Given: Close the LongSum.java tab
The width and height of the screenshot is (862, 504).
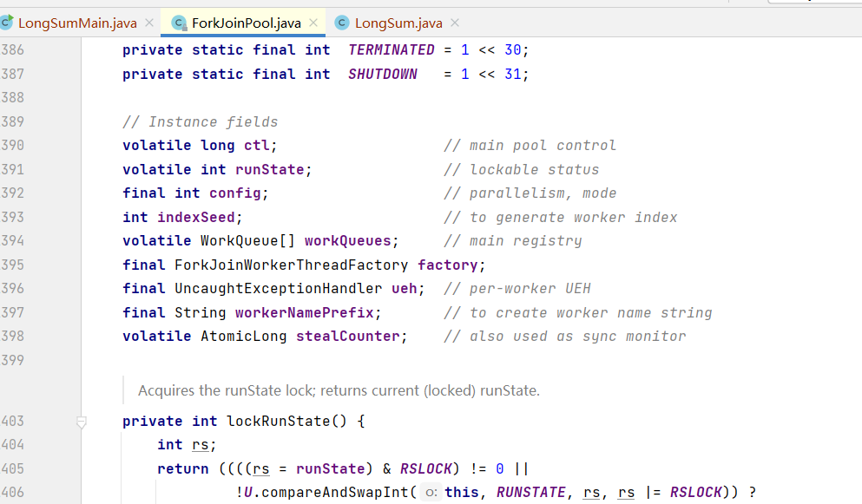Looking at the screenshot, I should coord(455,23).
